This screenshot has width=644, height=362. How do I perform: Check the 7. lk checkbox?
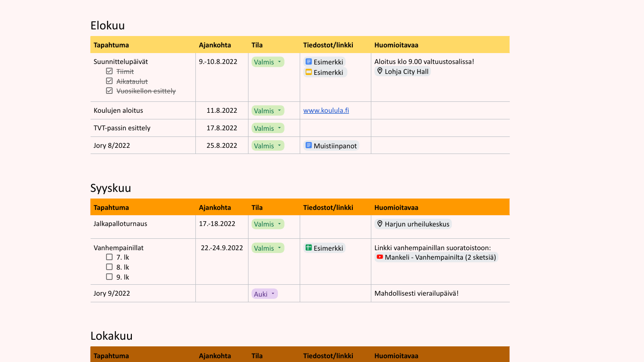tap(110, 257)
